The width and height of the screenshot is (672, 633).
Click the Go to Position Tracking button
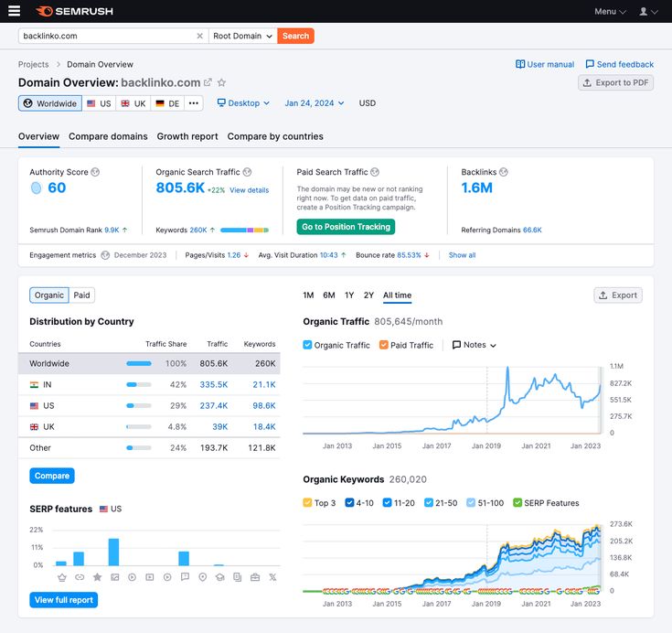(346, 227)
